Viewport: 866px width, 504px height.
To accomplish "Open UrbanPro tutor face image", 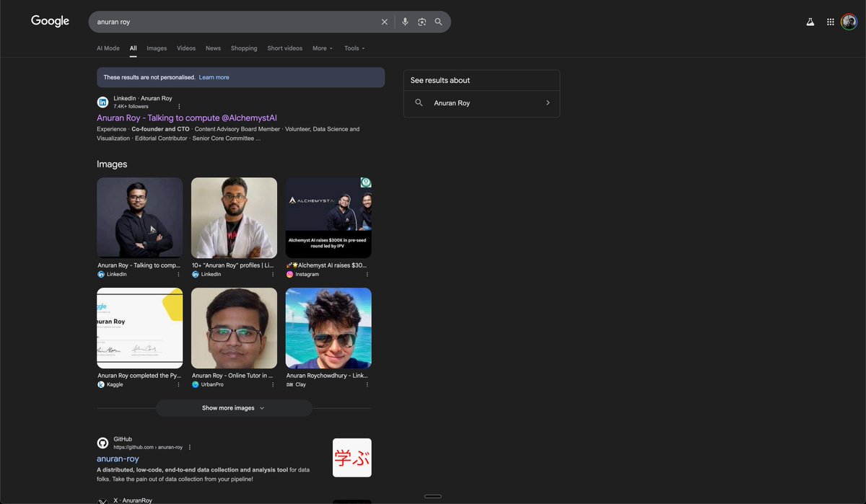I will click(x=234, y=328).
